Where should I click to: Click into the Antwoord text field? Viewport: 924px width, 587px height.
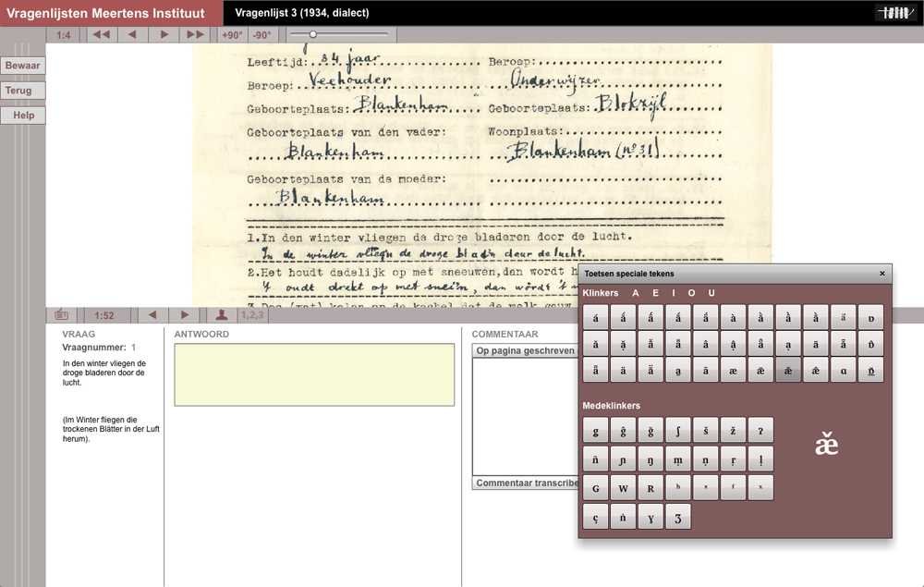(314, 374)
